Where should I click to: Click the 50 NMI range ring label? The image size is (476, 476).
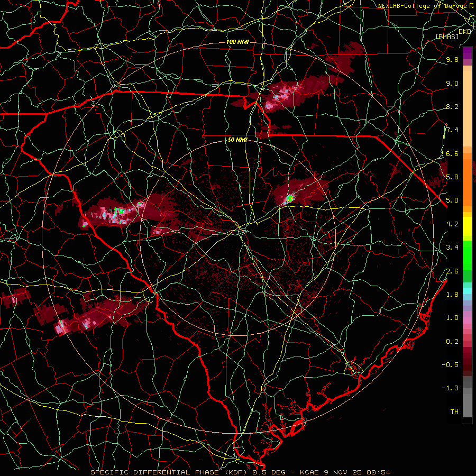(x=237, y=140)
